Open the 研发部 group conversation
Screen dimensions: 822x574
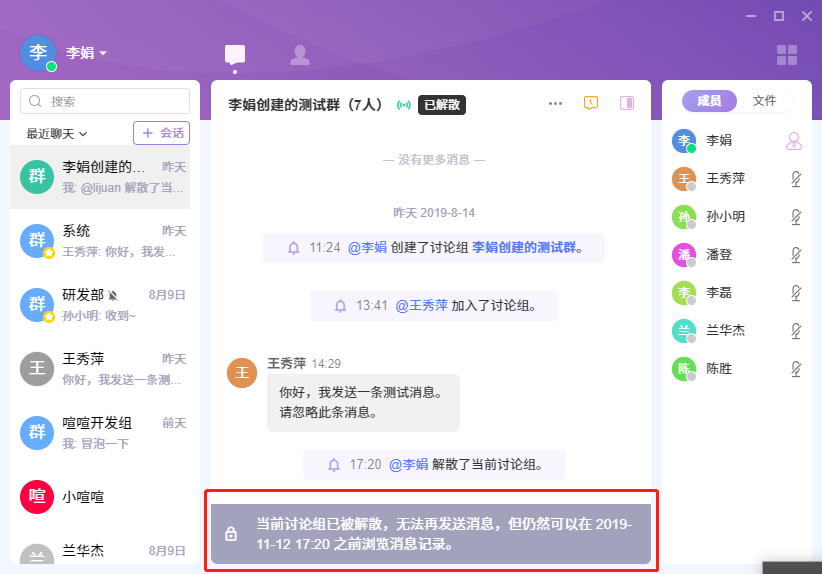tap(105, 305)
